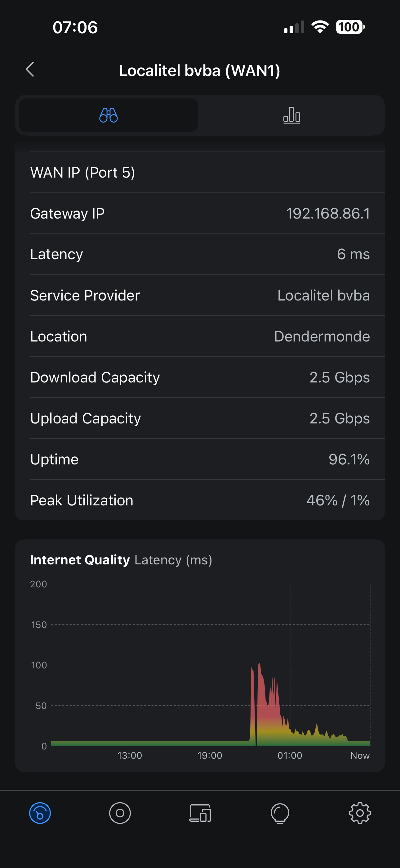The width and height of the screenshot is (400, 868).
Task: Tap the battery indicator showing 100
Action: 350,27
